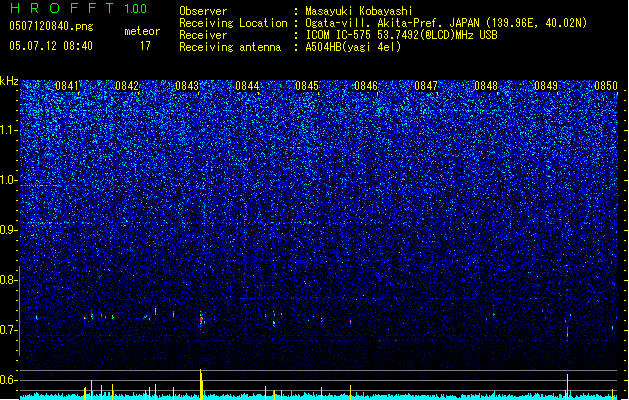The width and height of the screenshot is (629, 400).
Task: Click the tallest yellow power spike under 0843
Action: pyautogui.click(x=201, y=384)
